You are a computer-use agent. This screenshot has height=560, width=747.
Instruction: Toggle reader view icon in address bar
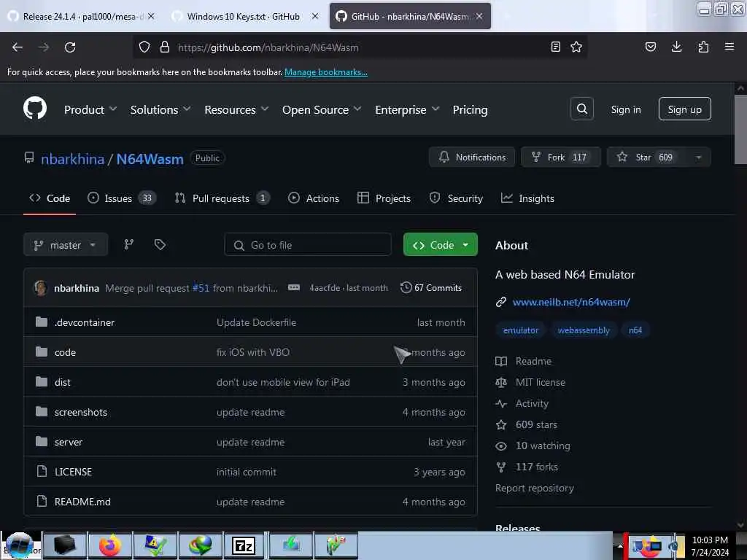click(555, 47)
